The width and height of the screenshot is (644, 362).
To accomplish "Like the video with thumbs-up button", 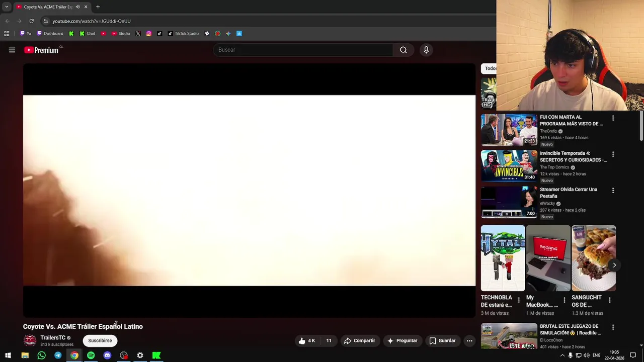I will 307,340.
